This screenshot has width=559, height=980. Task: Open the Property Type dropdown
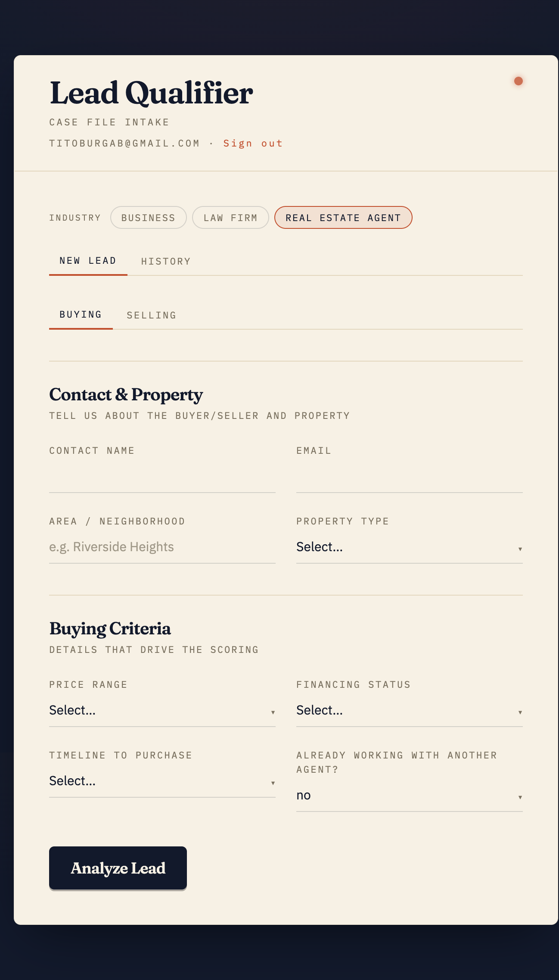tap(410, 547)
